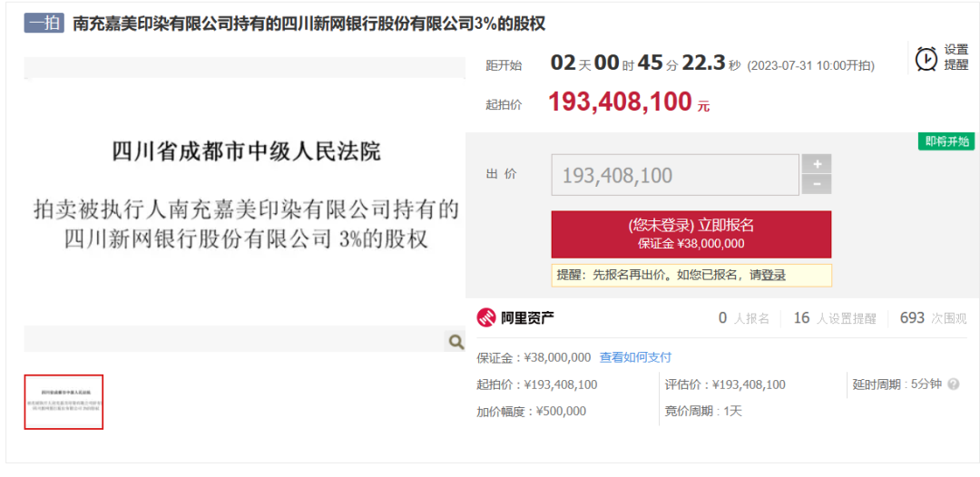Click 加价幅度：¥500,000 value

531,412
